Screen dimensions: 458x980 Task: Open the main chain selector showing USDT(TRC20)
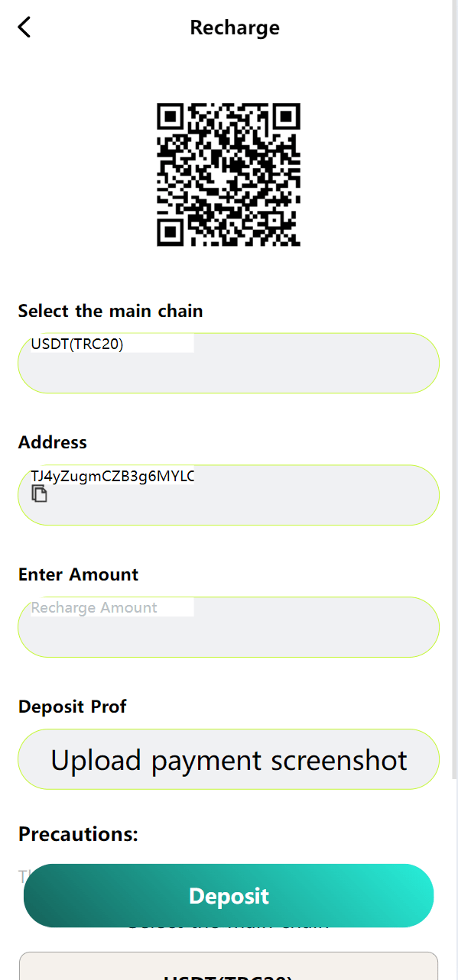(x=229, y=363)
